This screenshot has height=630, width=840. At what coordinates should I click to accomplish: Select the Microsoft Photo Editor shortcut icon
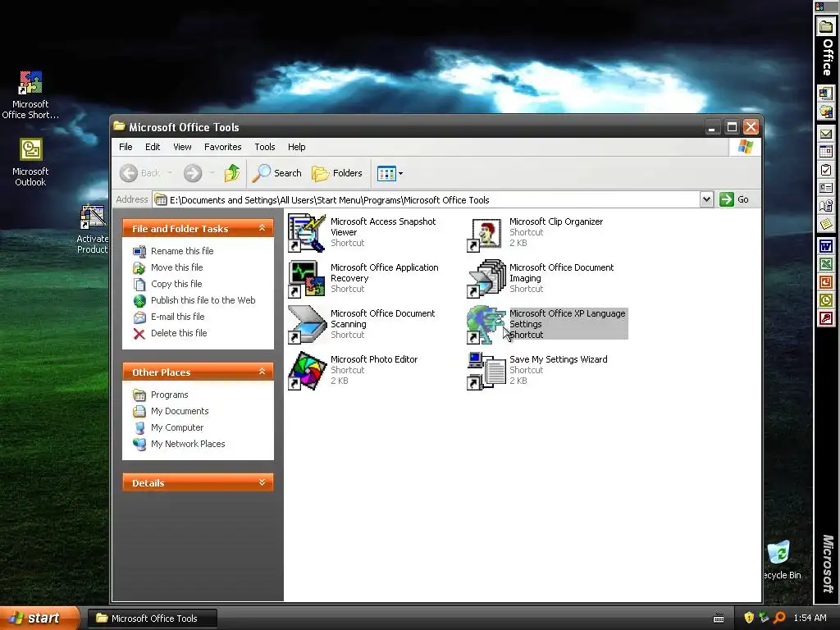[307, 371]
